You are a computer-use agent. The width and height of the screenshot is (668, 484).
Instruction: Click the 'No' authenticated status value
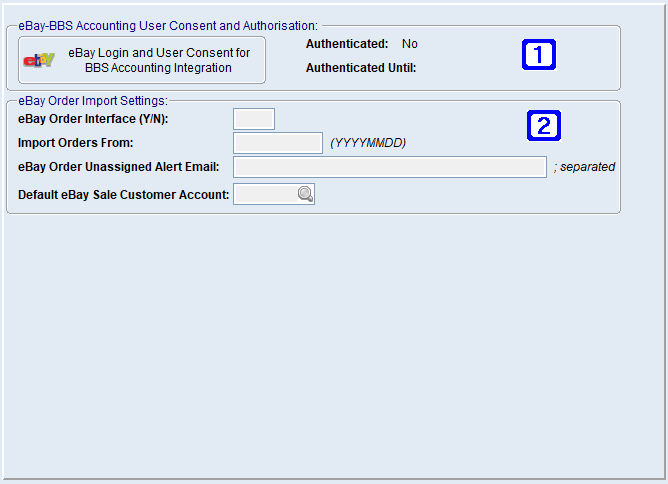tap(410, 44)
